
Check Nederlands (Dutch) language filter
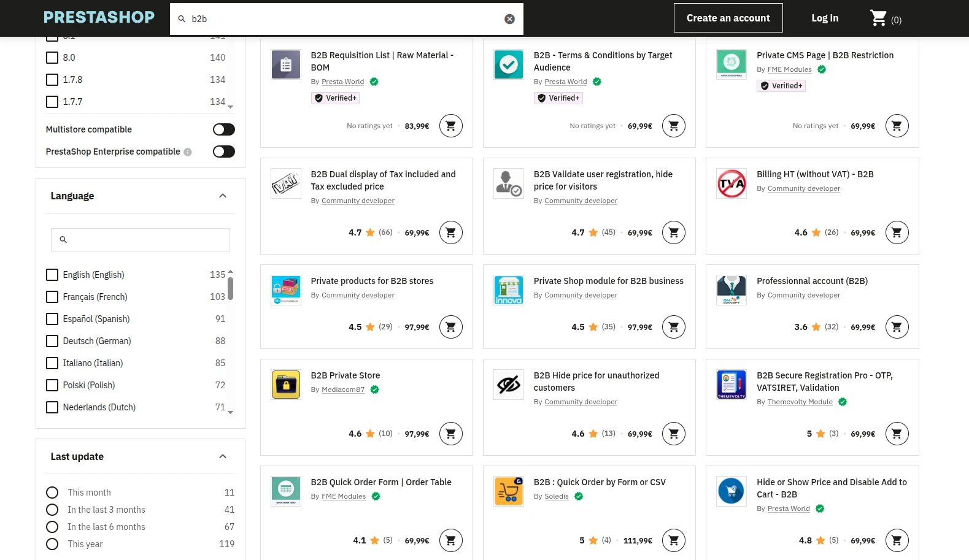52,407
